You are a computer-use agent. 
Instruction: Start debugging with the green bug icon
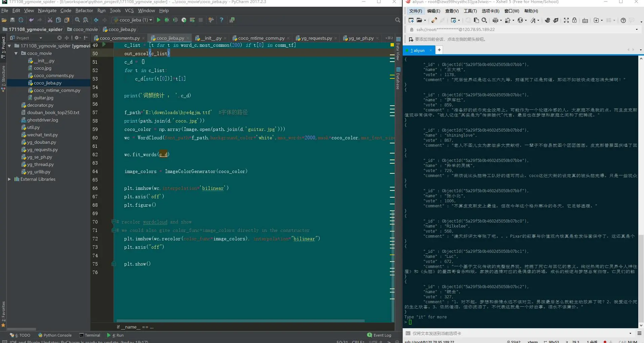[x=167, y=20]
